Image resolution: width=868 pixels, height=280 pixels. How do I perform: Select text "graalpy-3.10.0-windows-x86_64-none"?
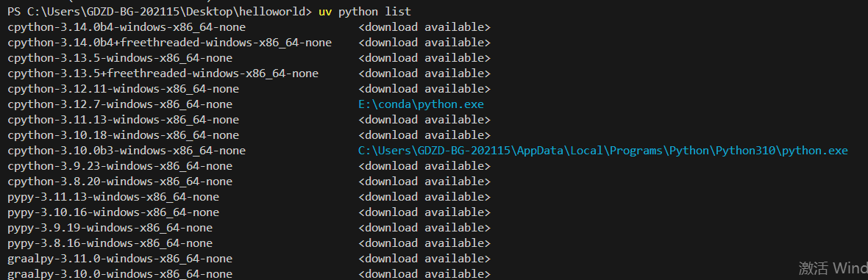[x=120, y=274]
